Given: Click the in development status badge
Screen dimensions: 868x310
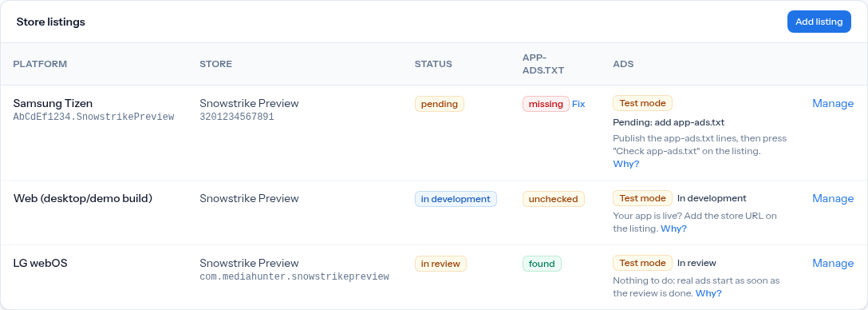Looking at the screenshot, I should click(x=456, y=198).
